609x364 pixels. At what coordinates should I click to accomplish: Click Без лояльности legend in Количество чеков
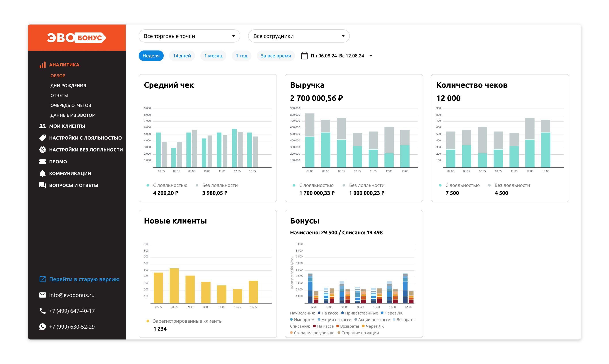point(512,185)
